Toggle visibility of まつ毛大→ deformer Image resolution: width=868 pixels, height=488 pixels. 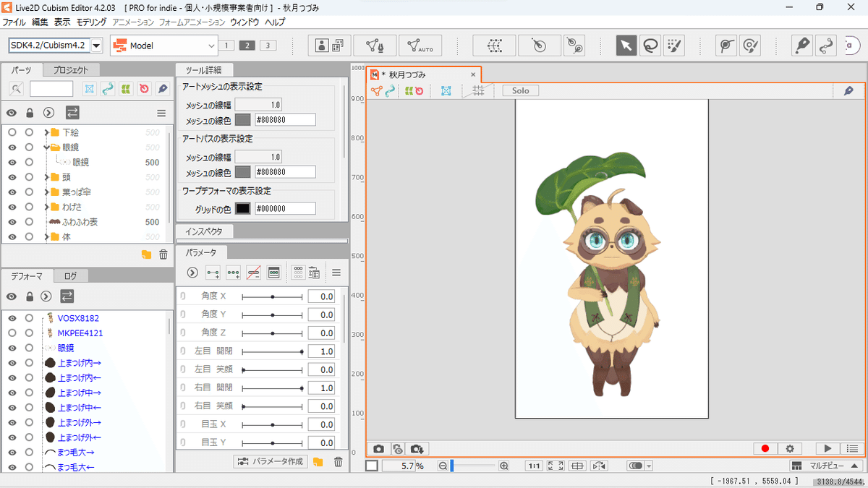(x=12, y=452)
